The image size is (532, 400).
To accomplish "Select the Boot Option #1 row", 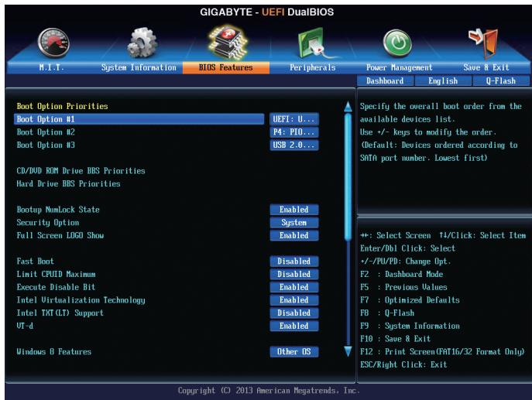I will (x=139, y=119).
